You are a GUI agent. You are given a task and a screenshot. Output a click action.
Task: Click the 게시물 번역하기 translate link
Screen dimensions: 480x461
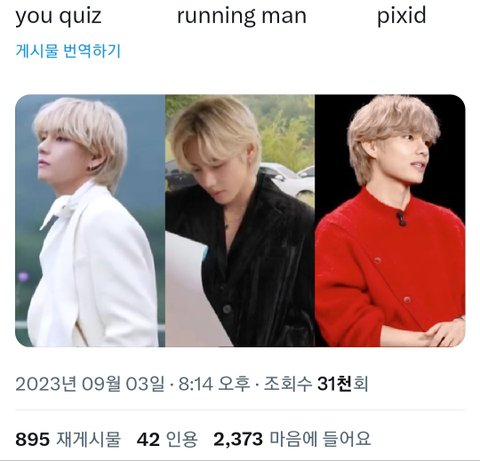point(68,51)
